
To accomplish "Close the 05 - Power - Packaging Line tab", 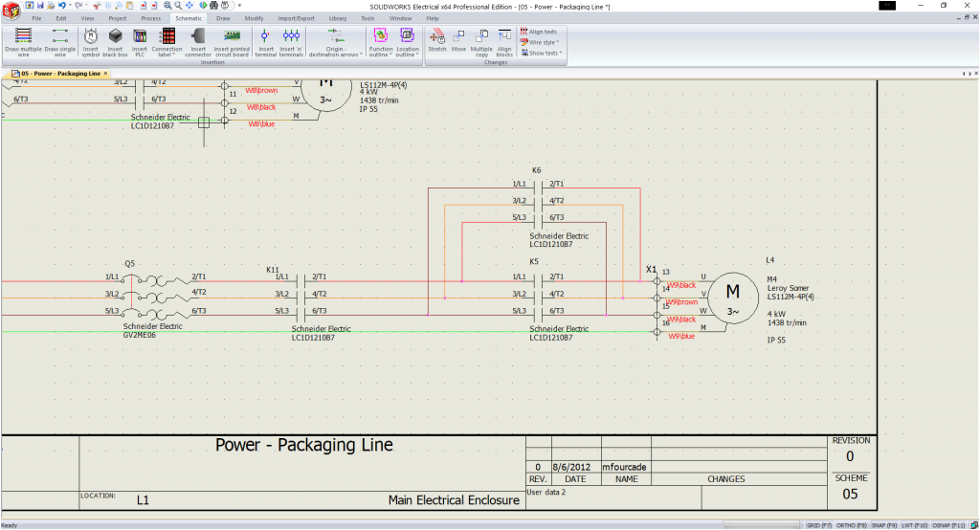I will click(x=106, y=73).
